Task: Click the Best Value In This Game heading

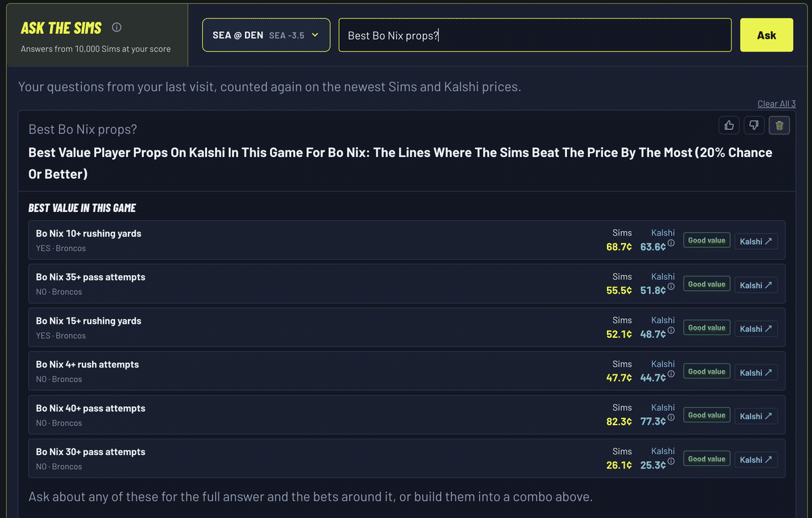Action: [83, 208]
